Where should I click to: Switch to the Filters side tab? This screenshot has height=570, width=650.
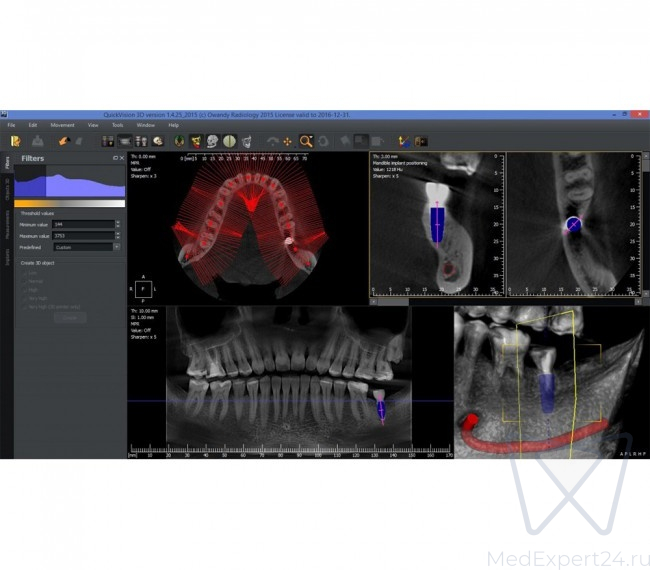[x=6, y=163]
